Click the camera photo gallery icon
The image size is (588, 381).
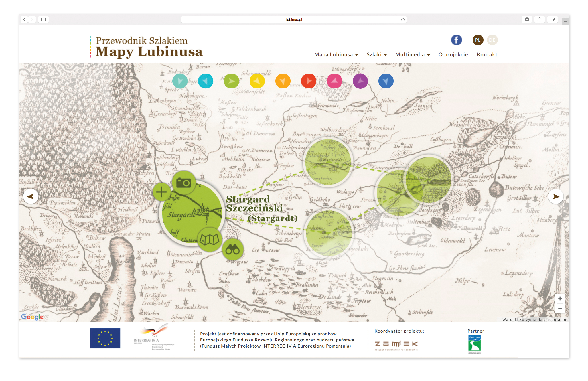[183, 183]
